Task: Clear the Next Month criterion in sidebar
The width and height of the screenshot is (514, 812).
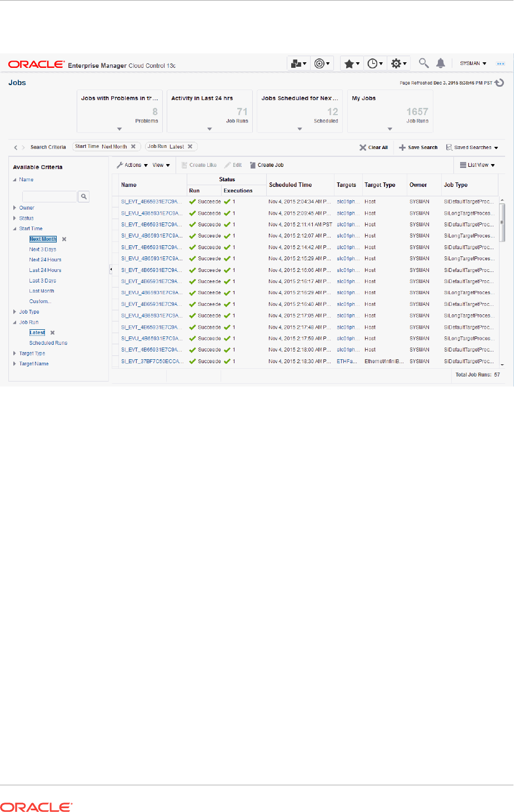Action: (x=64, y=239)
